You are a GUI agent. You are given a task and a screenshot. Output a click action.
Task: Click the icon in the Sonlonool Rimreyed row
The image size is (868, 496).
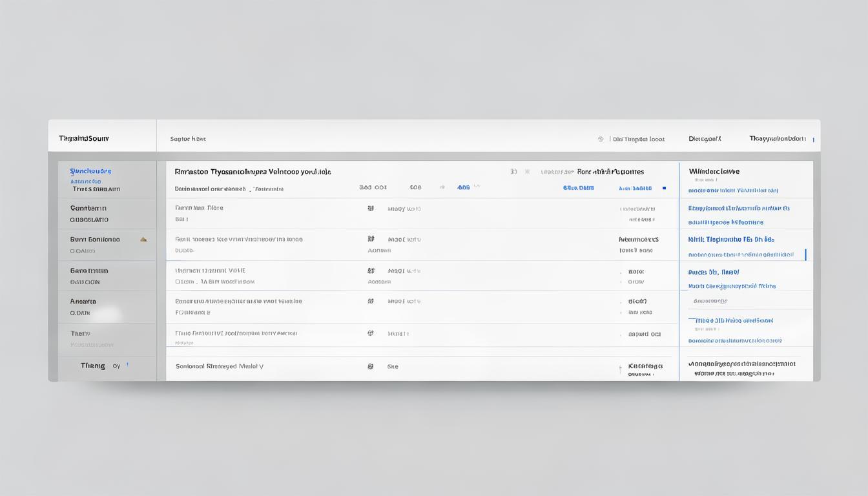(371, 366)
